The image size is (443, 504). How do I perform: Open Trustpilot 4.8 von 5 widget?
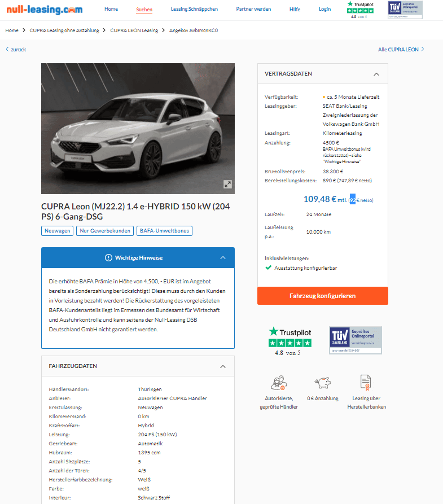tap(290, 341)
